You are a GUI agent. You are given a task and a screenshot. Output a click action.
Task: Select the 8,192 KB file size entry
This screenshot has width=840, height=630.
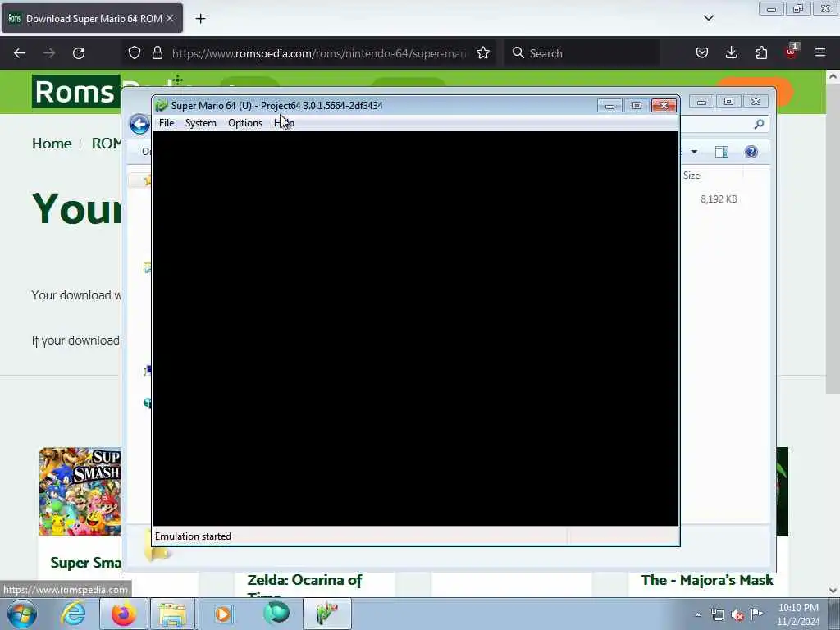coord(719,199)
